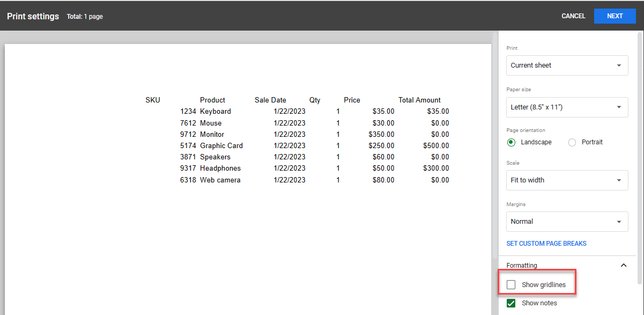Viewport: 644px width, 315px height.
Task: Click the Total: 1 page label
Action: (85, 17)
